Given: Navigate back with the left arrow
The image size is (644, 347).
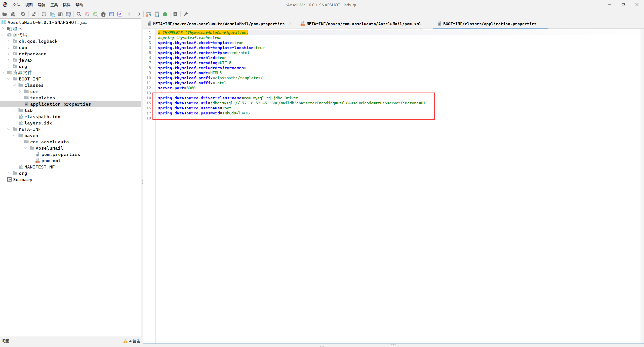Looking at the screenshot, I should pyautogui.click(x=130, y=14).
